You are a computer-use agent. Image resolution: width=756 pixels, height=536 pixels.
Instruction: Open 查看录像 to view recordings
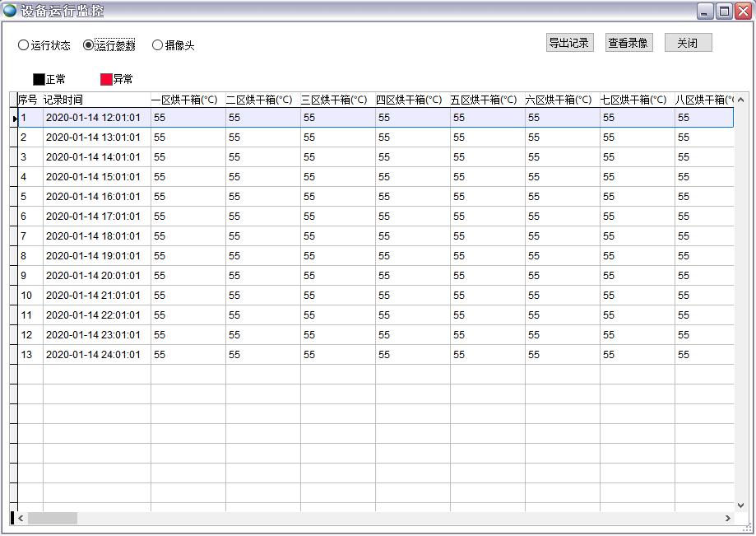[628, 43]
